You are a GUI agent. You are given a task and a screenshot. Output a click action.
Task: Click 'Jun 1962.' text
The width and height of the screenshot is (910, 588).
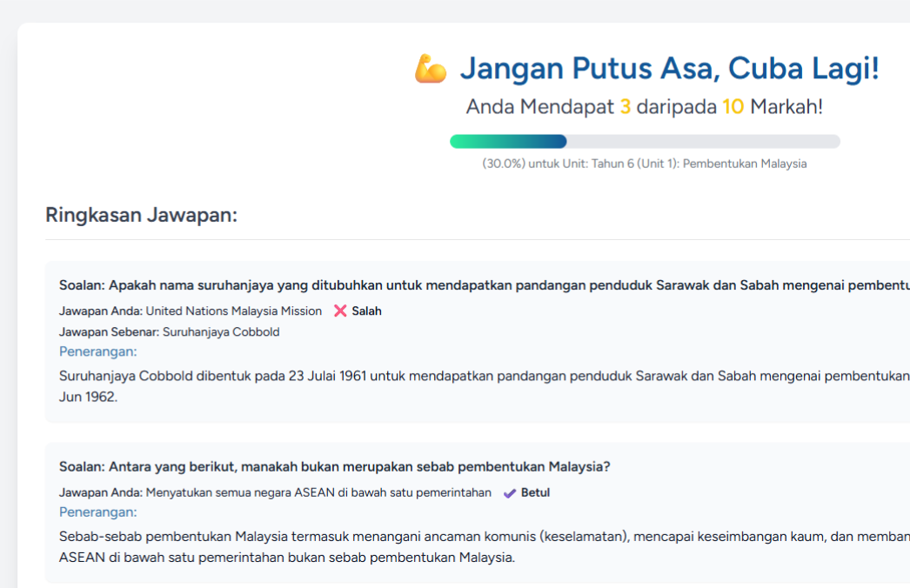pyautogui.click(x=88, y=397)
